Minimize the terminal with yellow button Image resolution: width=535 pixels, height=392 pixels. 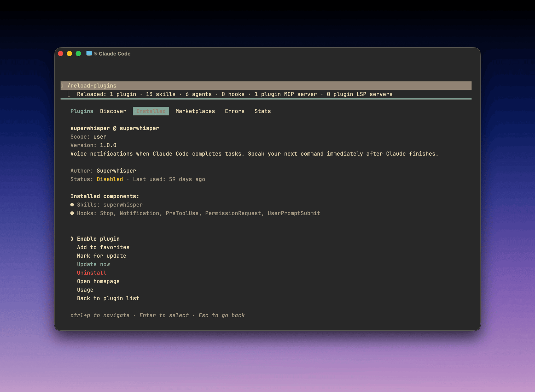pyautogui.click(x=69, y=54)
